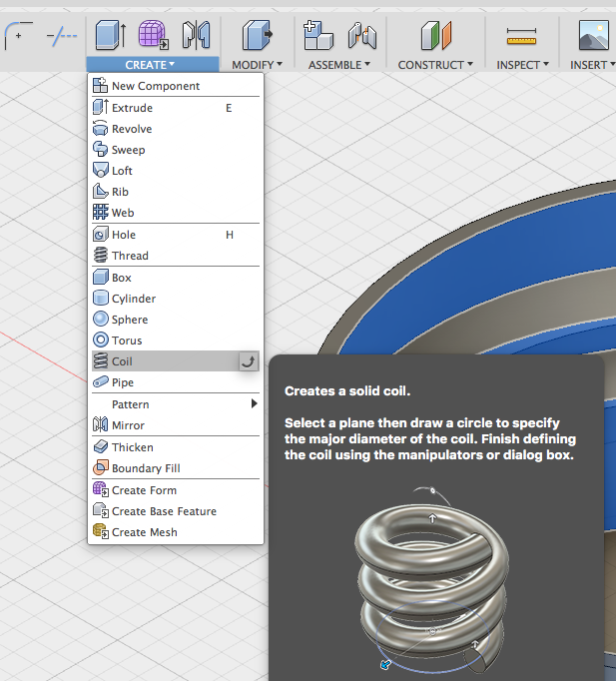The image size is (616, 681).
Task: Select Extrude in the Create menu
Action: click(x=176, y=107)
